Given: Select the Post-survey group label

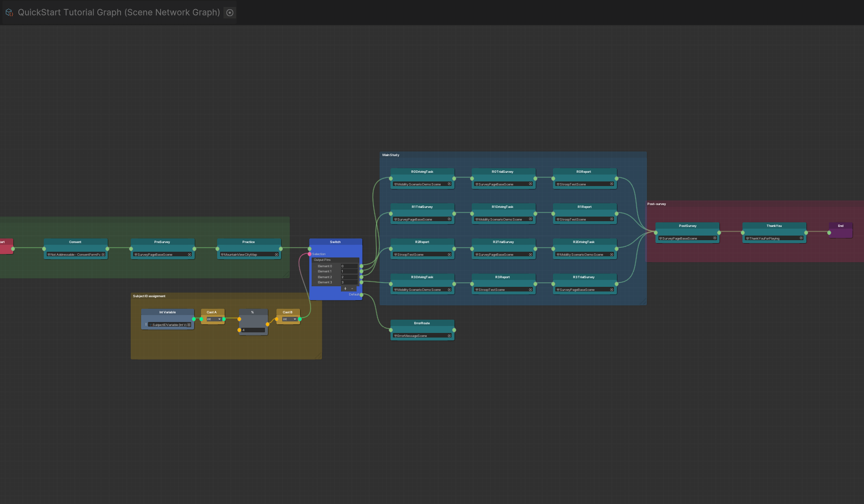Looking at the screenshot, I should pyautogui.click(x=657, y=204).
